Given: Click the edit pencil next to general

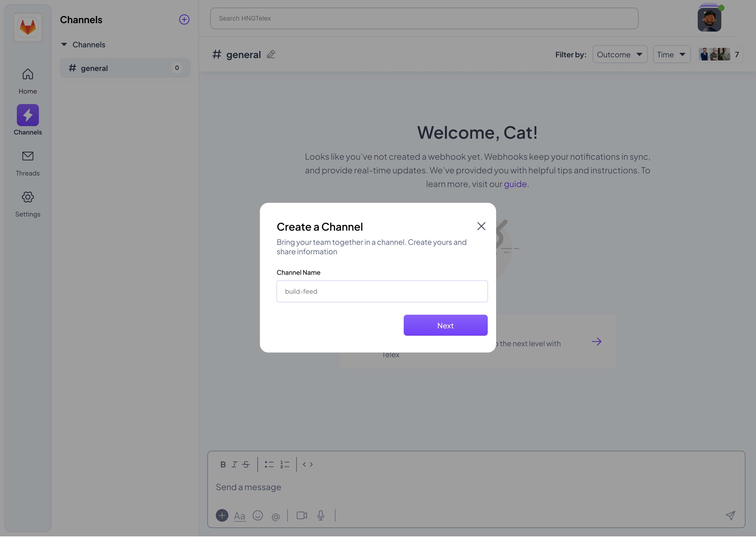Looking at the screenshot, I should 271,54.
